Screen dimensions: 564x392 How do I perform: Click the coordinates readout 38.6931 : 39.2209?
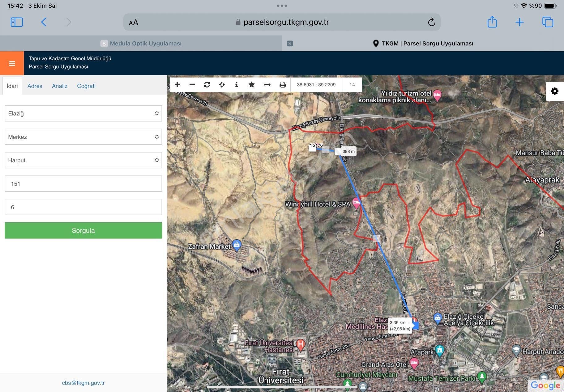(316, 85)
